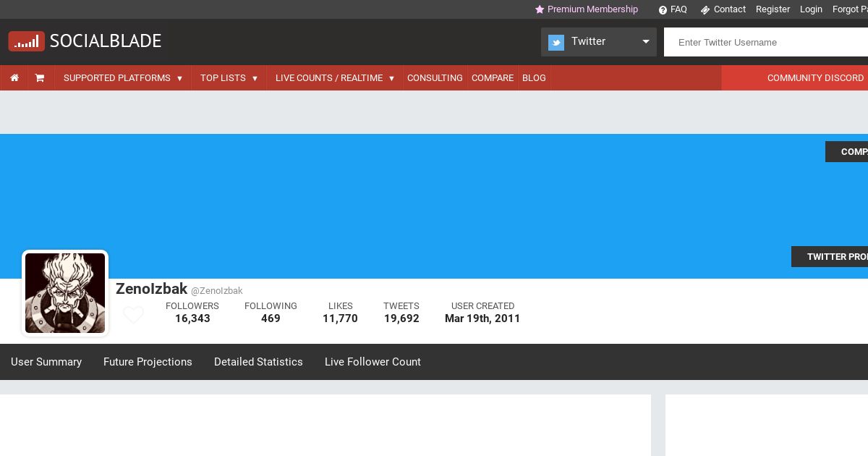This screenshot has height=456, width=868.
Task: Click the following count 469
Action: [x=271, y=318]
